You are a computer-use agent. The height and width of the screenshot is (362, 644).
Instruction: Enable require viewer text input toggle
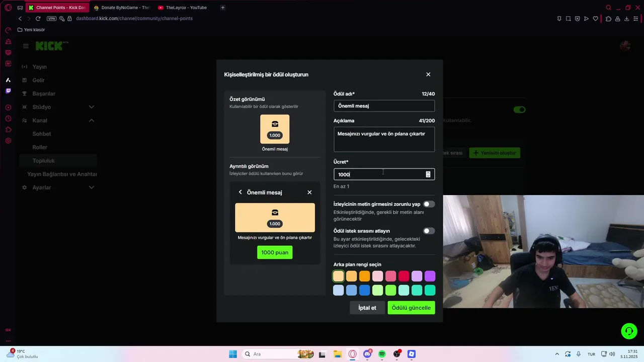pyautogui.click(x=429, y=204)
